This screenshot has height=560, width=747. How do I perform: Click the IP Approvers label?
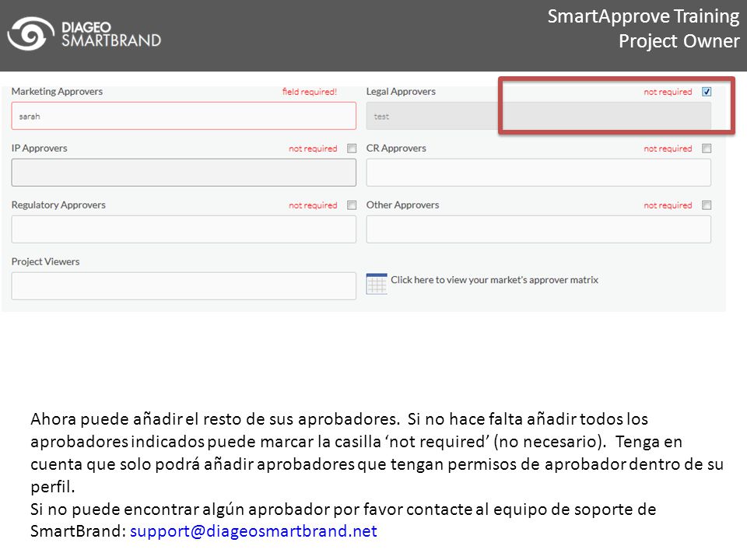40,148
